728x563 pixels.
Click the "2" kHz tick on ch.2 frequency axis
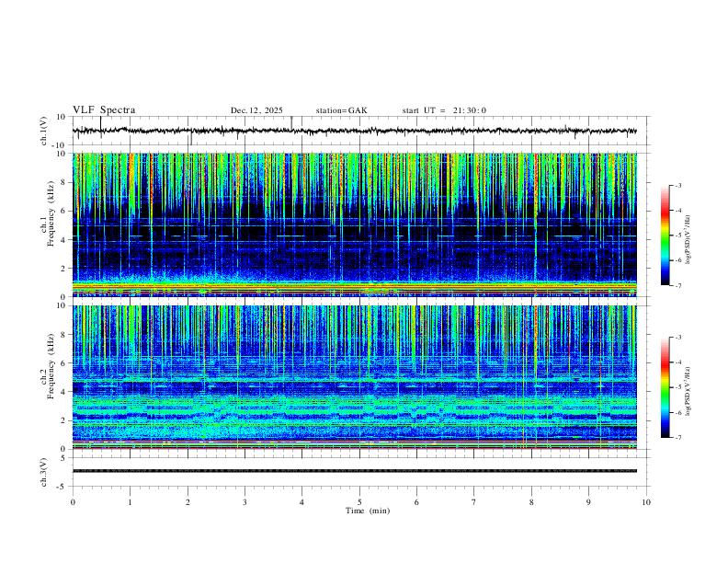pyautogui.click(x=64, y=420)
